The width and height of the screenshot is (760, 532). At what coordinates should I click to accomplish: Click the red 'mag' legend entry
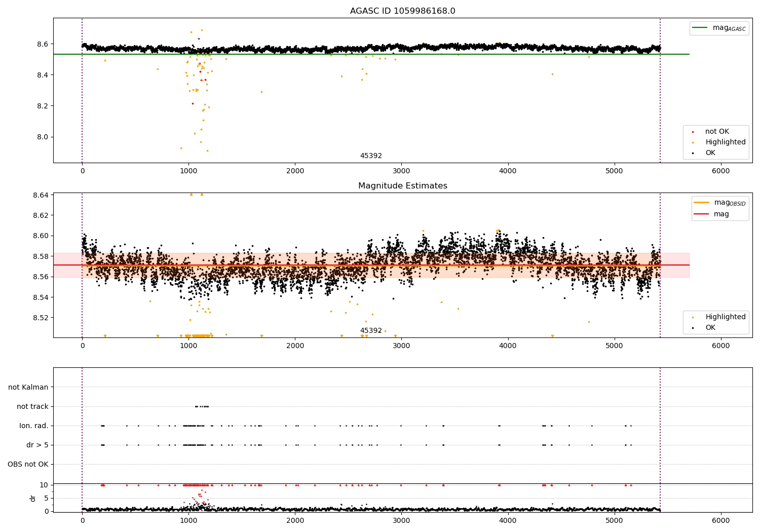[712, 214]
